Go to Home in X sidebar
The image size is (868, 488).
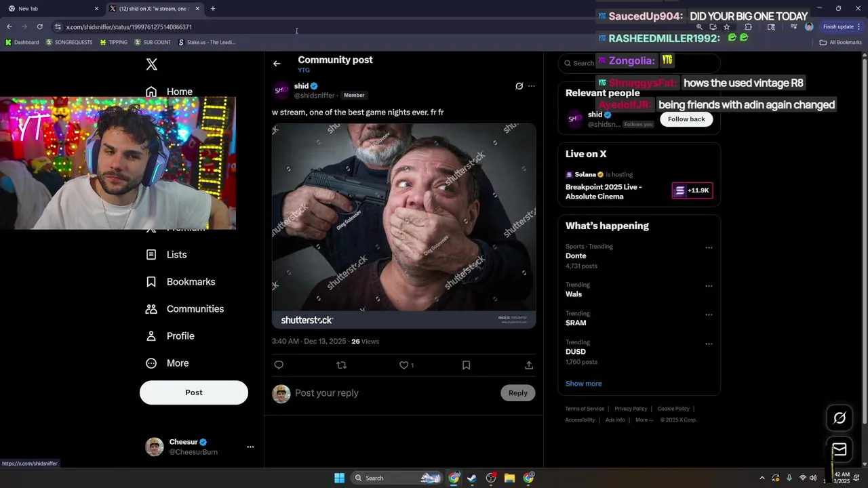pos(170,91)
